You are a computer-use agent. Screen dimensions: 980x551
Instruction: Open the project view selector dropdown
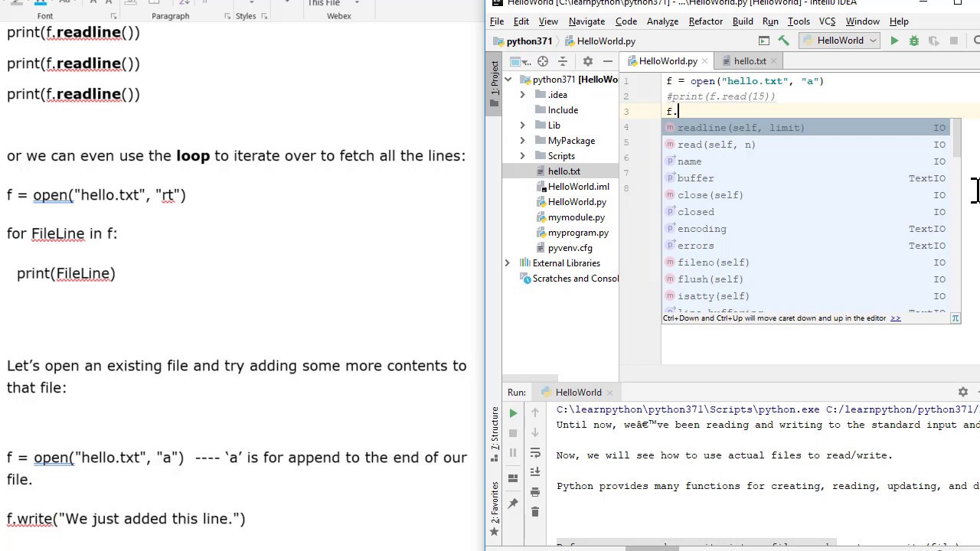(521, 61)
